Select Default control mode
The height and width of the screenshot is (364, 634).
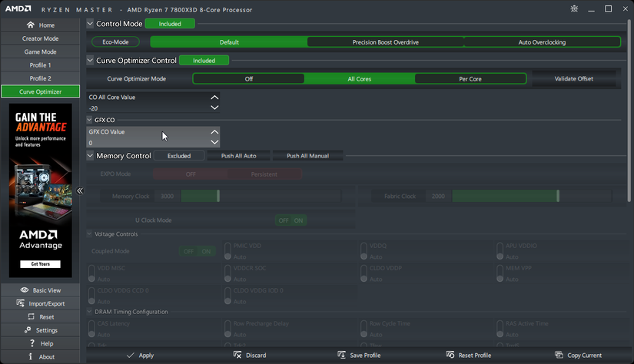[x=229, y=42]
